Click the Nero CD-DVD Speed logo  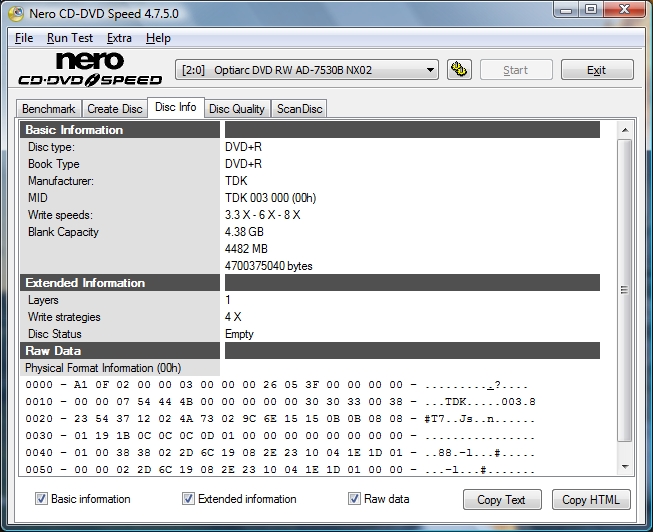point(90,69)
